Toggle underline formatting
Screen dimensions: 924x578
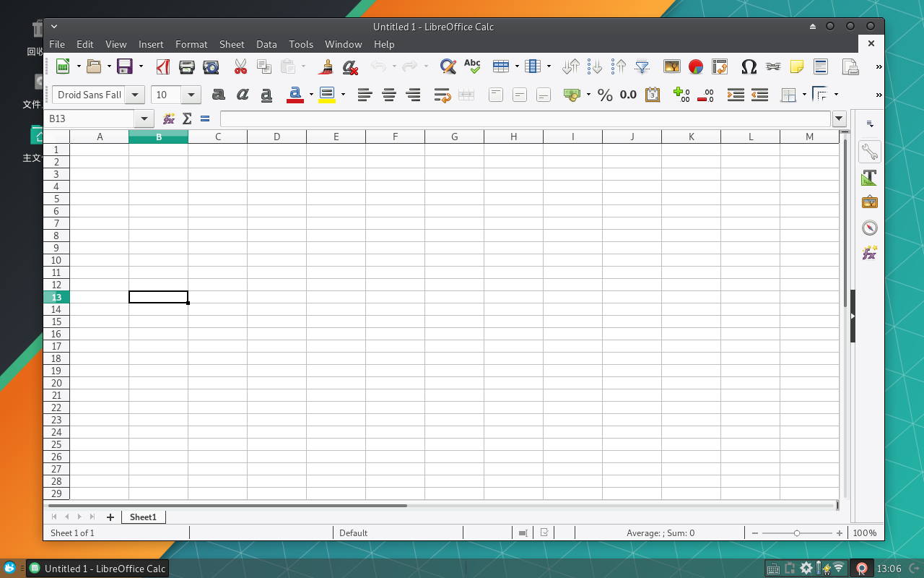(x=266, y=95)
